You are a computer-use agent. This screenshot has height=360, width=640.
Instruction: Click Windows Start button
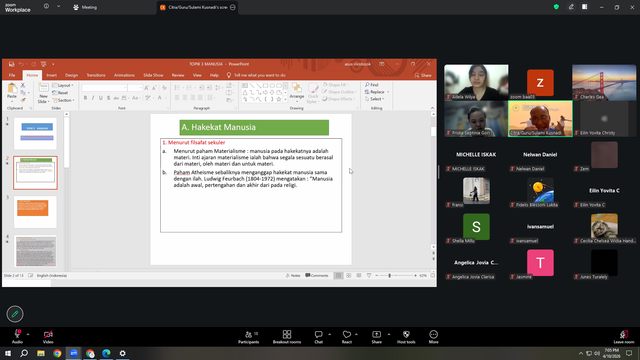point(8,353)
